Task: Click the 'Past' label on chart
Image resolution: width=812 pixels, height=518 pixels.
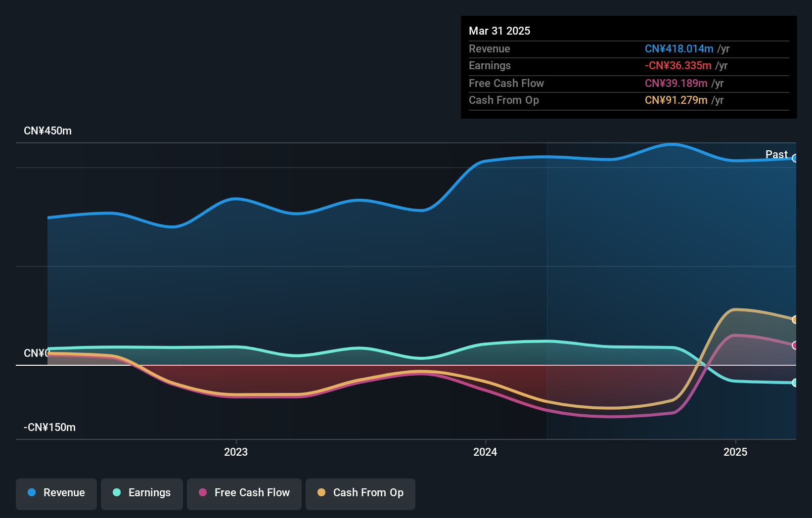Action: click(x=776, y=154)
